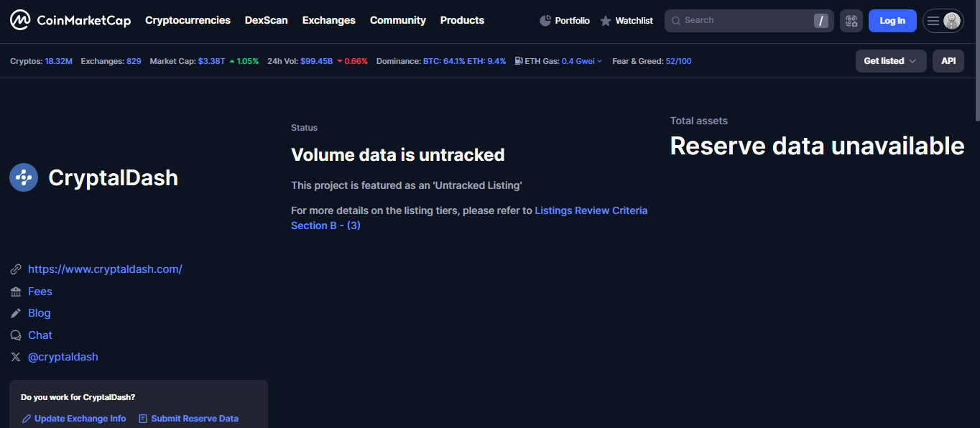Open the QR code scanner icon
Image resolution: width=980 pixels, height=428 pixels.
[x=851, y=21]
